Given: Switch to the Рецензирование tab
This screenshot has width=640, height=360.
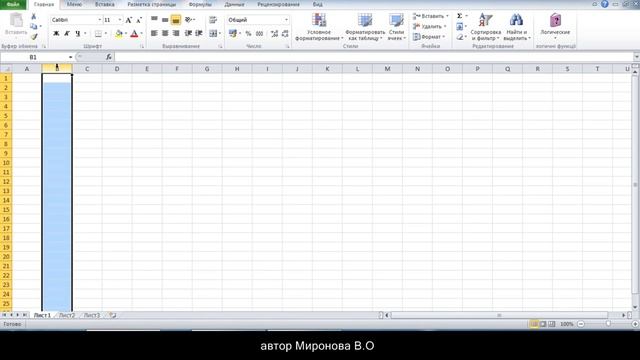Looking at the screenshot, I should pyautogui.click(x=278, y=4).
